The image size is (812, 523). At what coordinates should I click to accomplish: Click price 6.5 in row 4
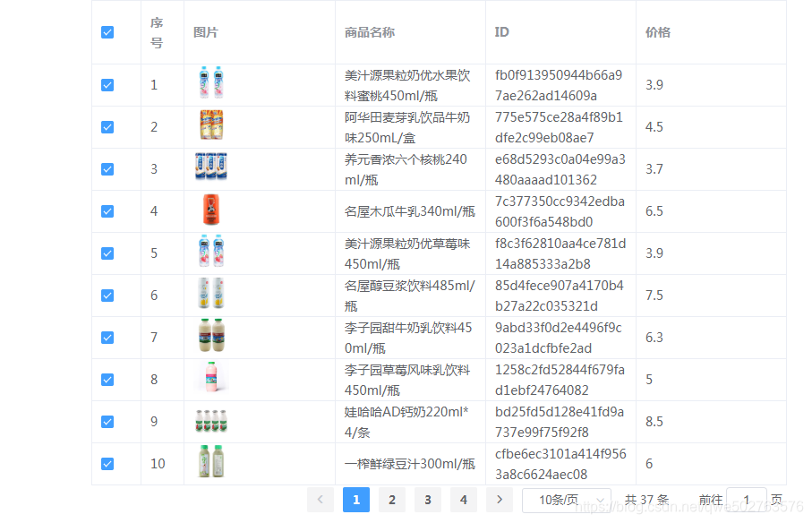coord(654,211)
